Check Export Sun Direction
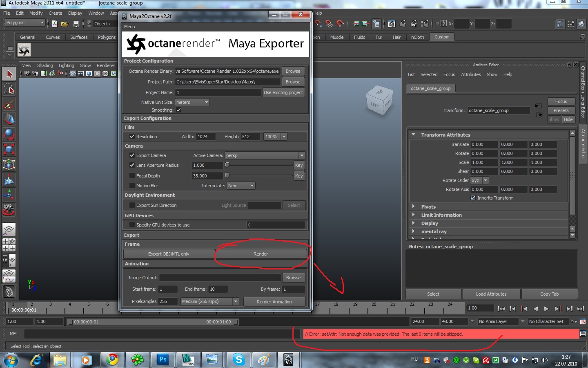588x368 pixels. click(132, 205)
